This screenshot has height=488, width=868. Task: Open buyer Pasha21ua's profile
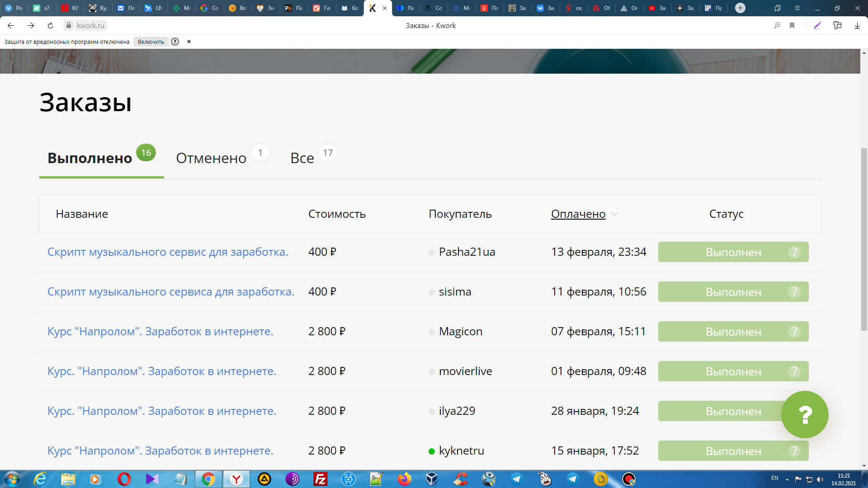click(467, 252)
